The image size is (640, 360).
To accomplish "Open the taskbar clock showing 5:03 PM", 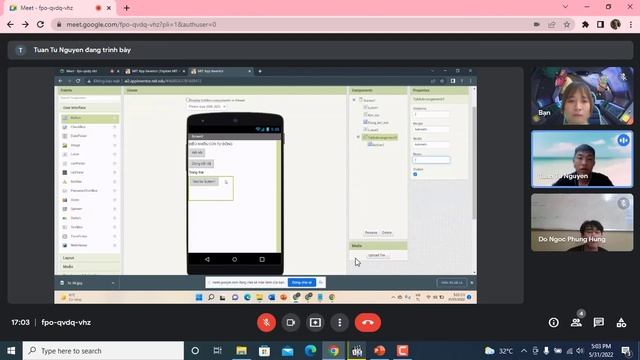I will click(x=601, y=351).
